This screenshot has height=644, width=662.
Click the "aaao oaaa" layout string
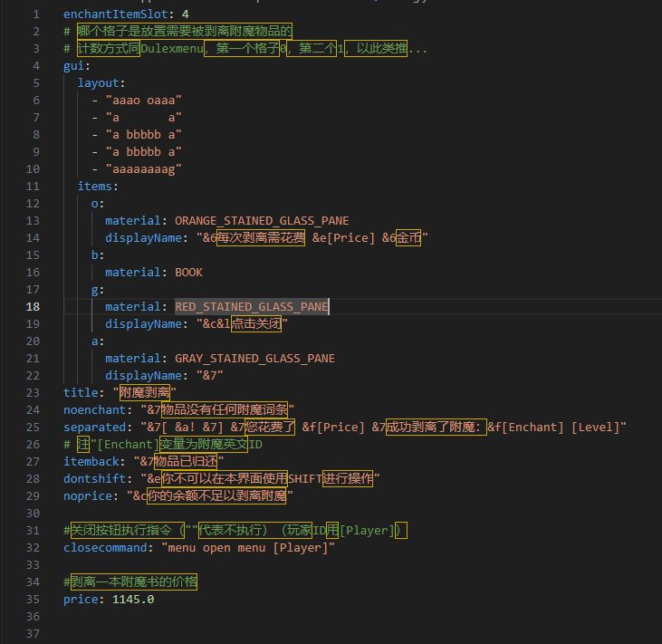[x=144, y=101]
